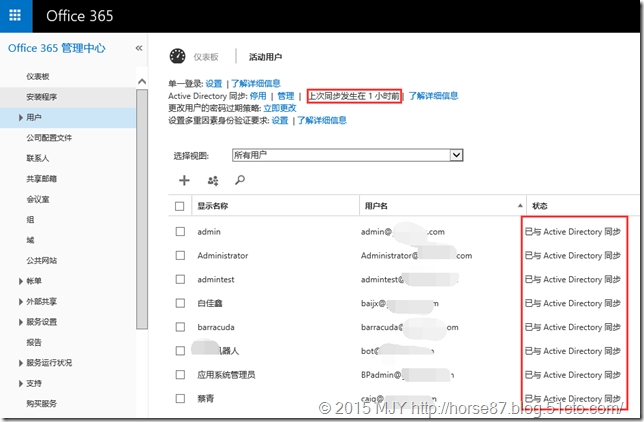Open the app launcher grid icon
This screenshot has height=422, width=644.
click(x=15, y=16)
